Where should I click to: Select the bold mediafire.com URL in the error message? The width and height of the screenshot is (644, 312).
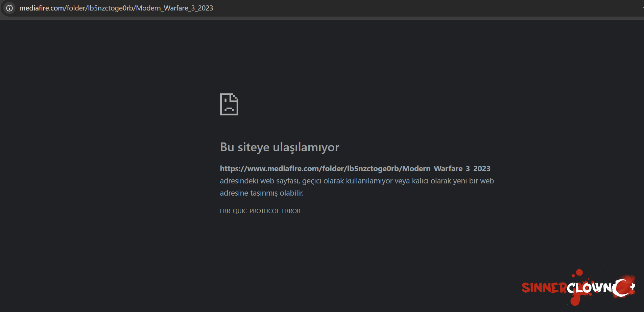point(355,169)
